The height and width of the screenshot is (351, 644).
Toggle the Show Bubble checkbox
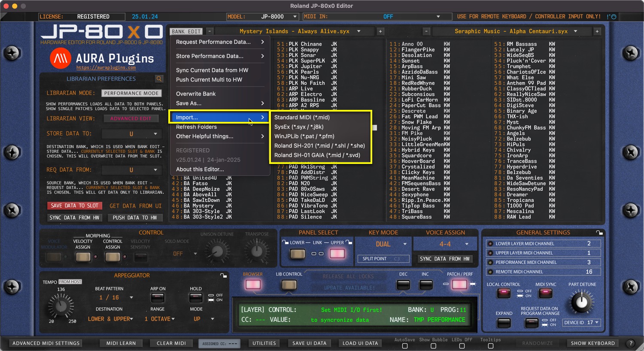point(433,346)
